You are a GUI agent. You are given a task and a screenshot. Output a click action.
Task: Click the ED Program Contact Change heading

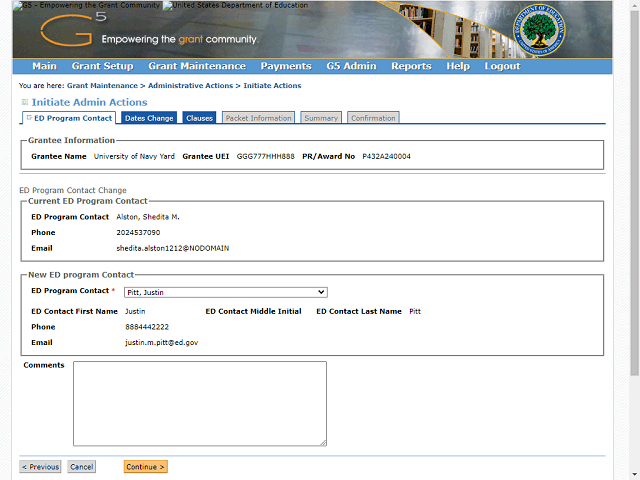pyautogui.click(x=73, y=190)
